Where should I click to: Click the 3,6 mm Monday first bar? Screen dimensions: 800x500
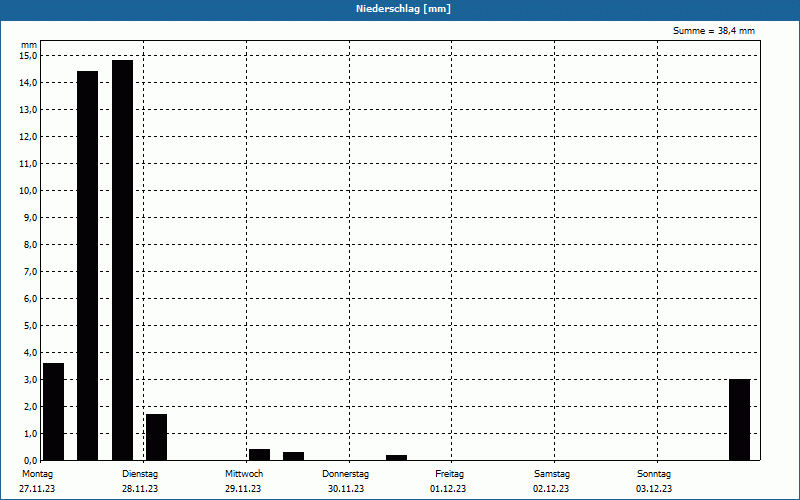click(x=54, y=412)
